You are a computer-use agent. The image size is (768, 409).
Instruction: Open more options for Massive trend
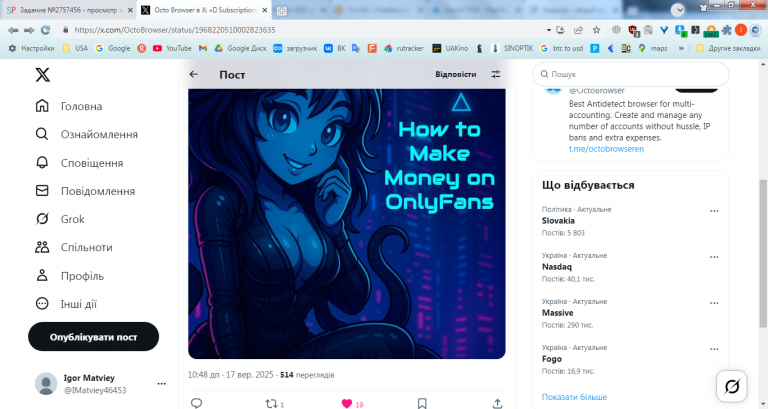click(x=714, y=303)
